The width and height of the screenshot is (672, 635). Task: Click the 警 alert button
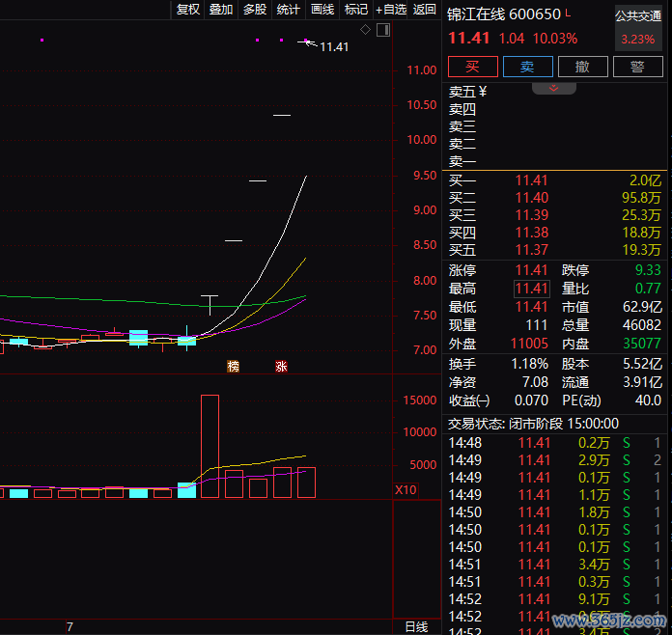637,67
